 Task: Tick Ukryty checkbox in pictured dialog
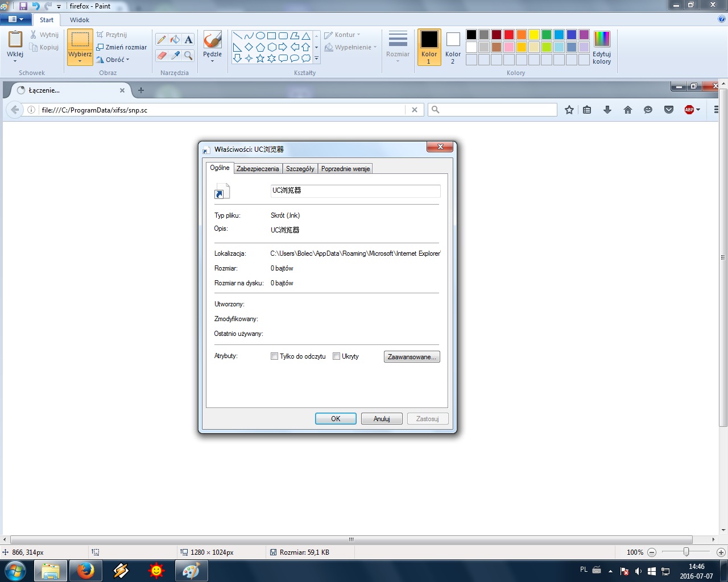[x=336, y=356]
